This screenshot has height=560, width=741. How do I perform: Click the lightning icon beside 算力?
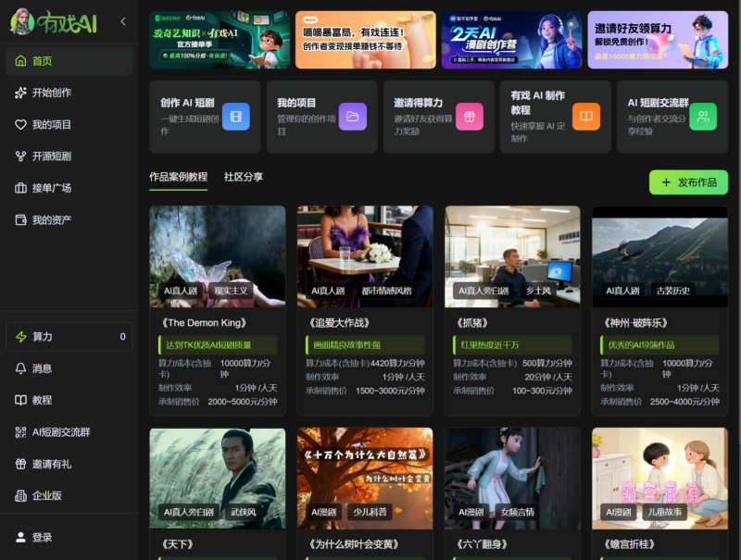21,337
